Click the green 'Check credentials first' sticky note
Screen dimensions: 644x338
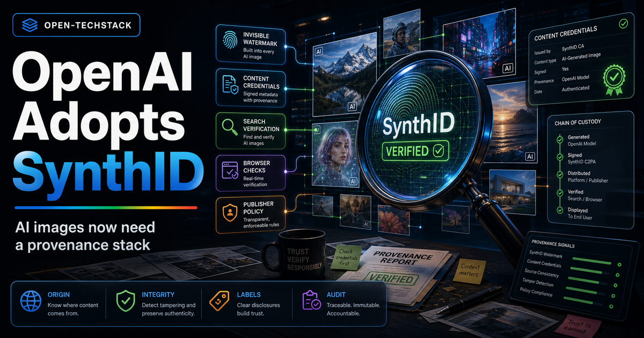[346, 256]
